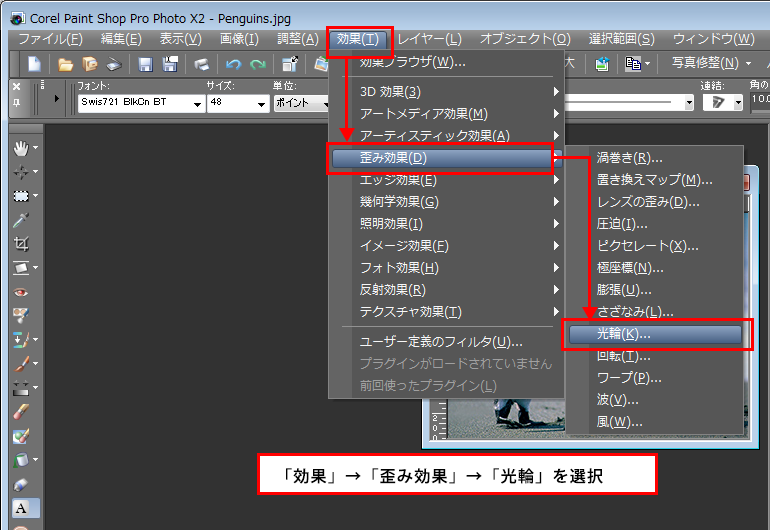Select the Makeover tool

[21, 315]
